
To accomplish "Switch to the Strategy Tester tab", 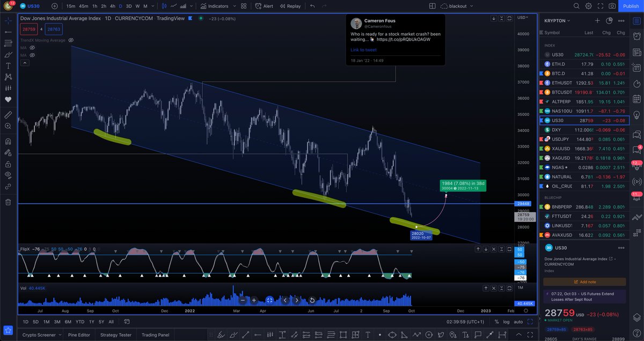I will coord(115,335).
